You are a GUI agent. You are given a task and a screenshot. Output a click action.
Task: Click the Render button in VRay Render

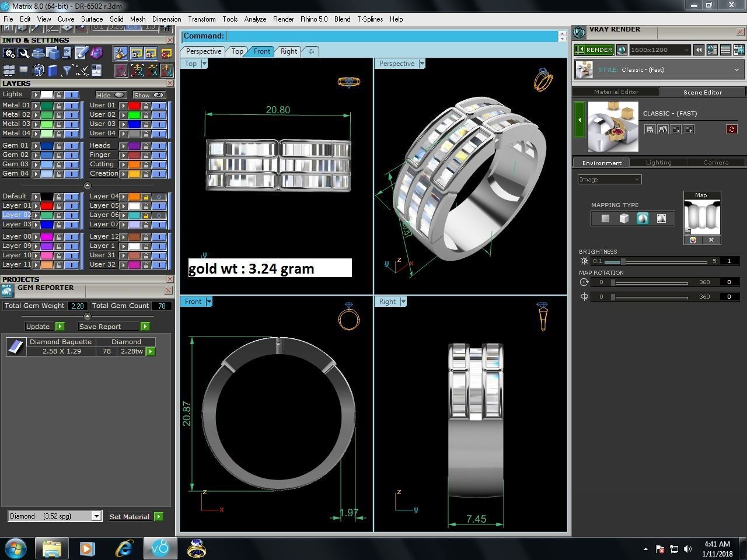[594, 50]
